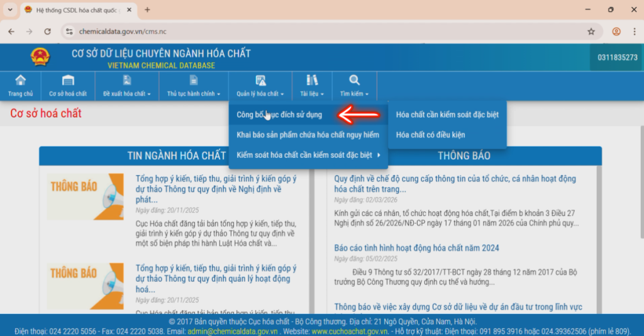The height and width of the screenshot is (336, 644).
Task: Click the THÔNG BÁO panel header
Action: (x=464, y=155)
